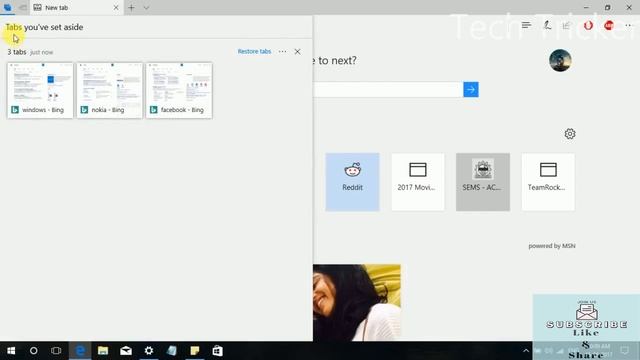Open the 2017 Movi... top site tile
The width and height of the screenshot is (640, 360).
418,182
